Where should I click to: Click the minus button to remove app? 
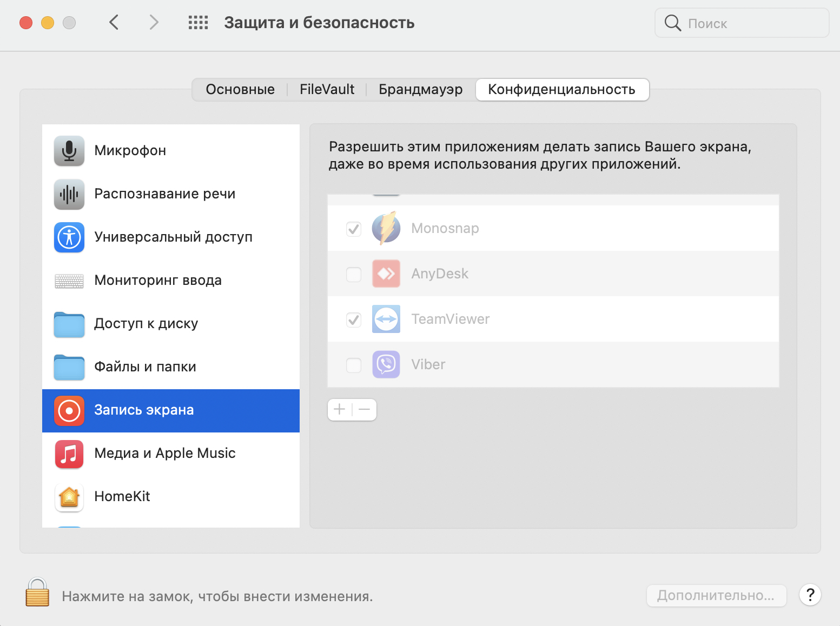(x=365, y=410)
